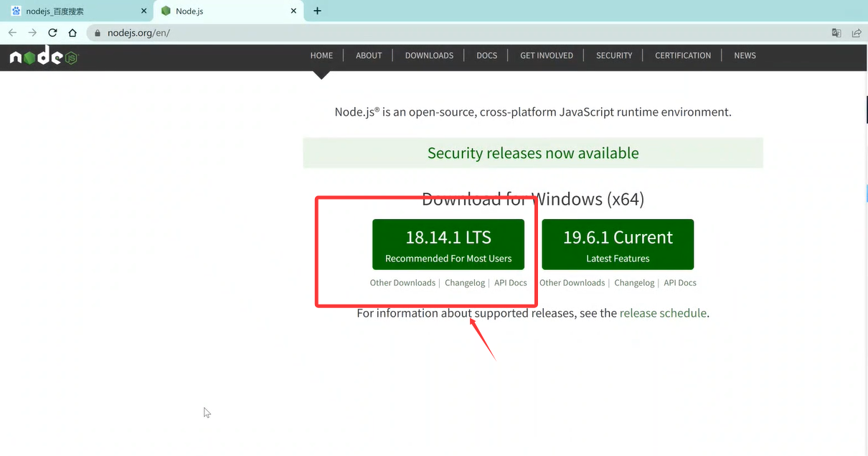Click the share page icon
The height and width of the screenshot is (456, 868).
click(x=857, y=33)
